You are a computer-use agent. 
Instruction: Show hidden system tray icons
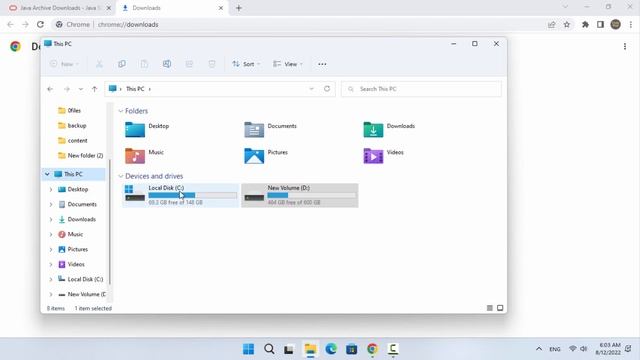pyautogui.click(x=539, y=349)
